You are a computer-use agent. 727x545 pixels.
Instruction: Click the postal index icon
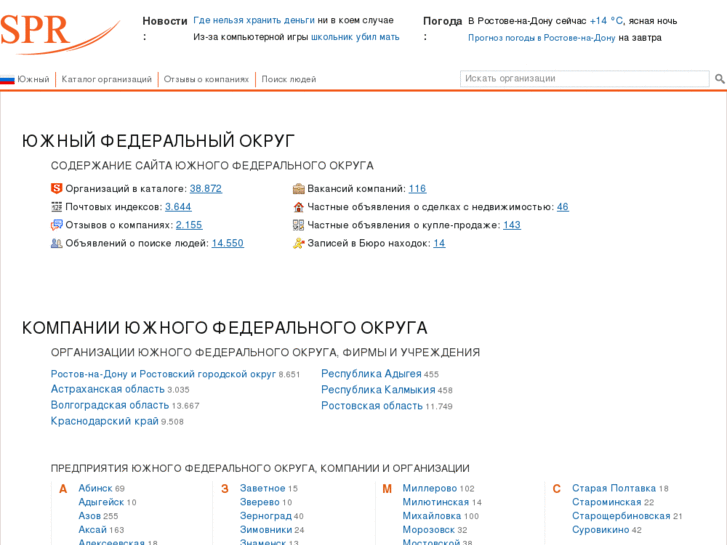56,206
